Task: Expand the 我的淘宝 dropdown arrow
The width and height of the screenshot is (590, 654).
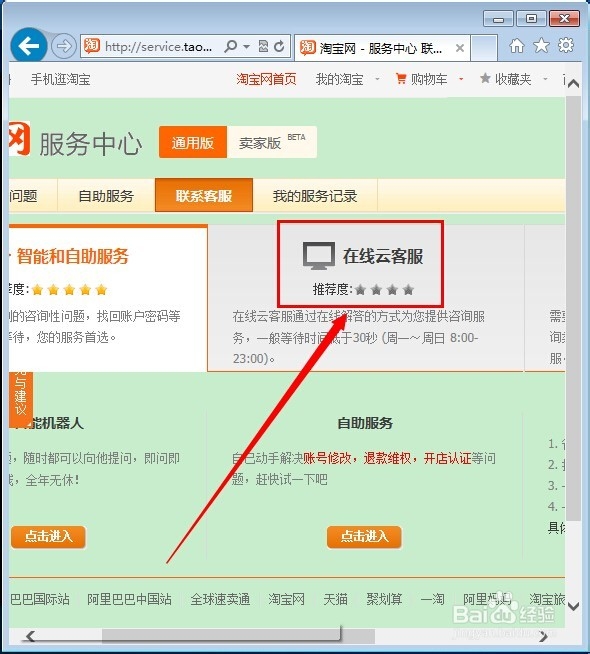Action: tap(377, 78)
